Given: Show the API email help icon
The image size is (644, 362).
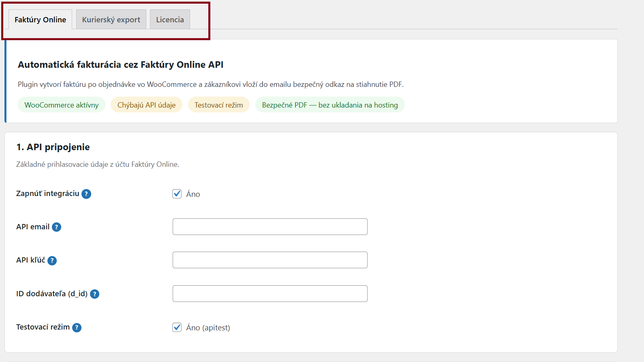Looking at the screenshot, I should coord(57,227).
